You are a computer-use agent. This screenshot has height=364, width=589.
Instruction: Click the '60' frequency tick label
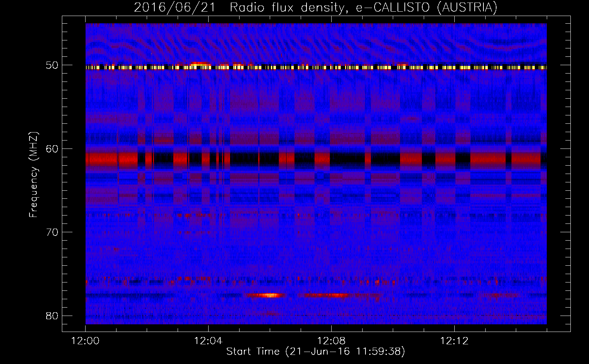52,149
